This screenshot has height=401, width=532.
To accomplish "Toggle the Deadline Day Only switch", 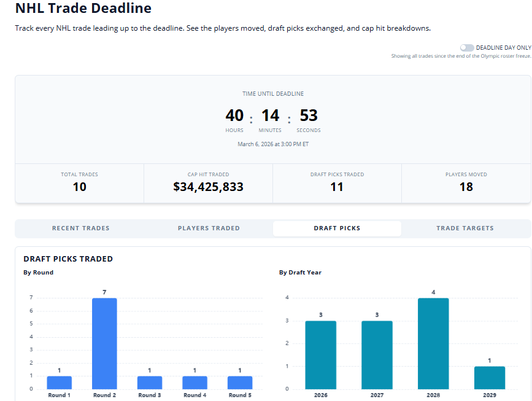I will 467,47.
